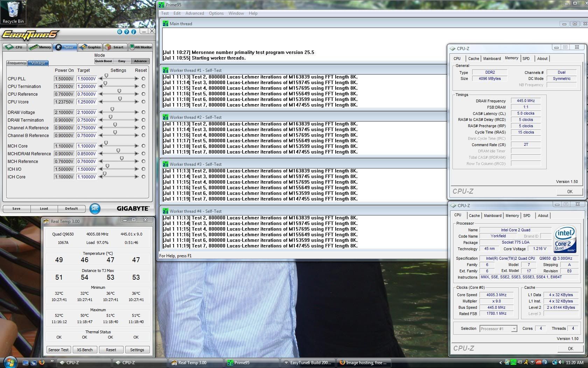588x368 pixels.
Task: Click Worker thread #3 window icon
Action: (x=165, y=164)
